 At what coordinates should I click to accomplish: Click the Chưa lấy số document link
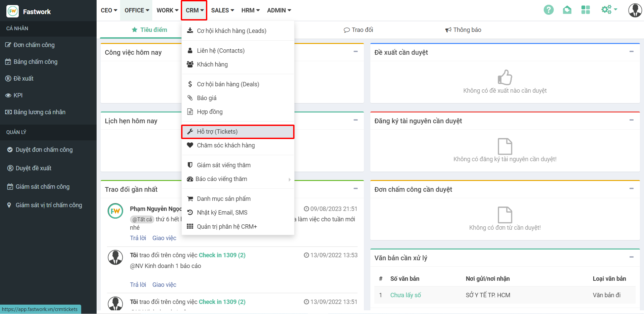pyautogui.click(x=405, y=295)
